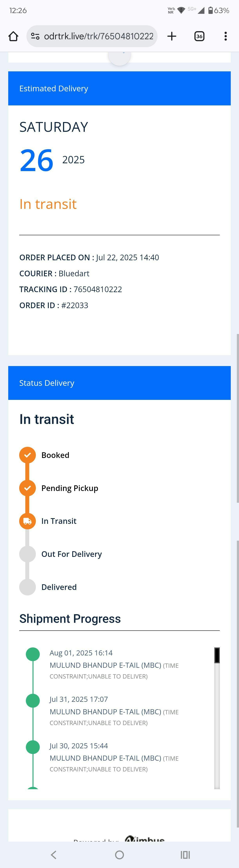Tap the browser home icon
Screen dimensions: 239x868
[13, 36]
